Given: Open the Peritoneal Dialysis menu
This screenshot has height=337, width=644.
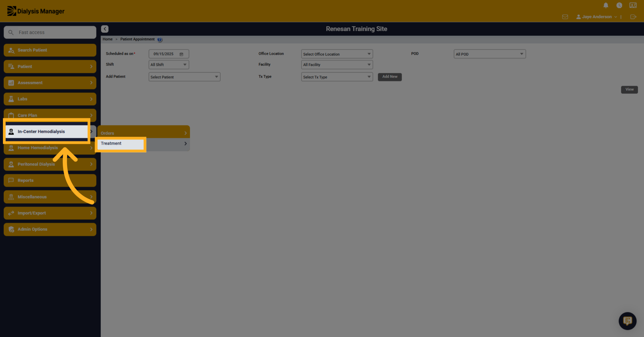Looking at the screenshot, I should click(50, 164).
